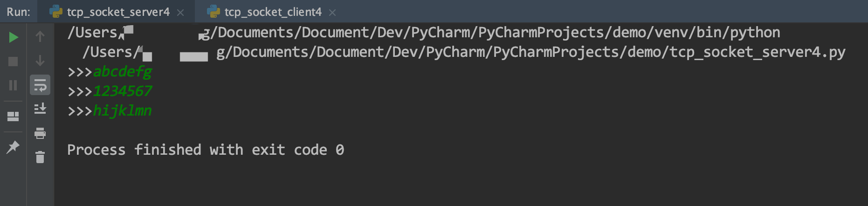Click the venv/bin/python path line in the console

coord(424,33)
